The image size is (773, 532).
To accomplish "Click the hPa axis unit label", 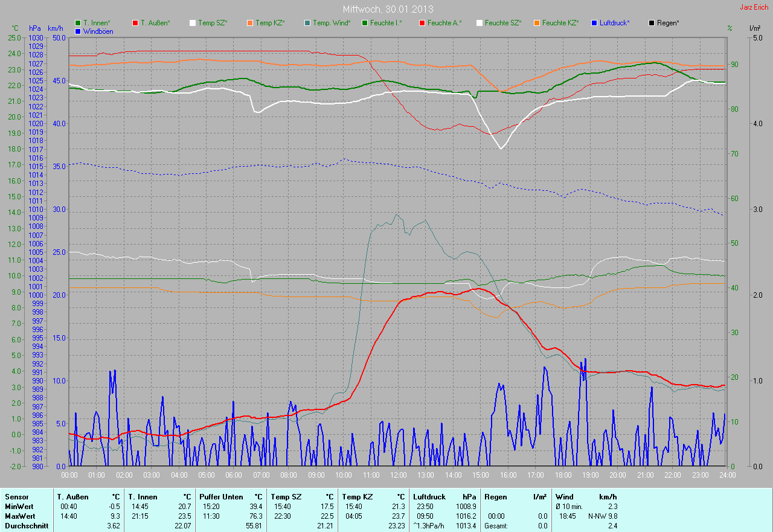I will tap(34, 28).
